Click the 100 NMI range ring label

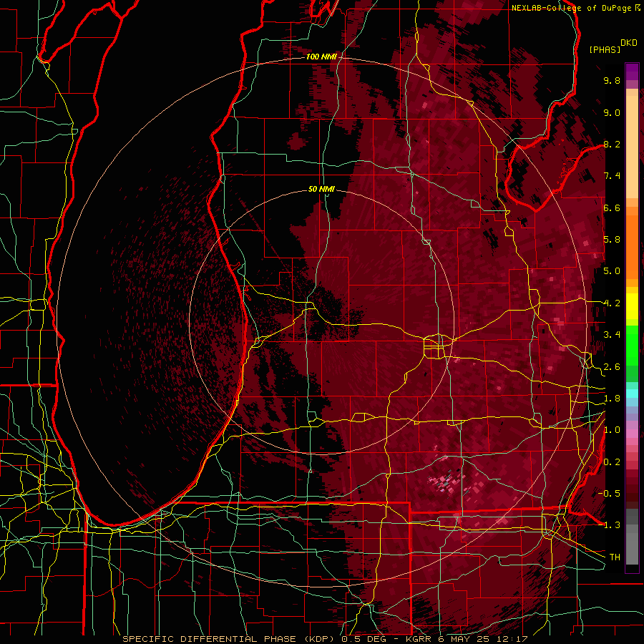coord(321,57)
